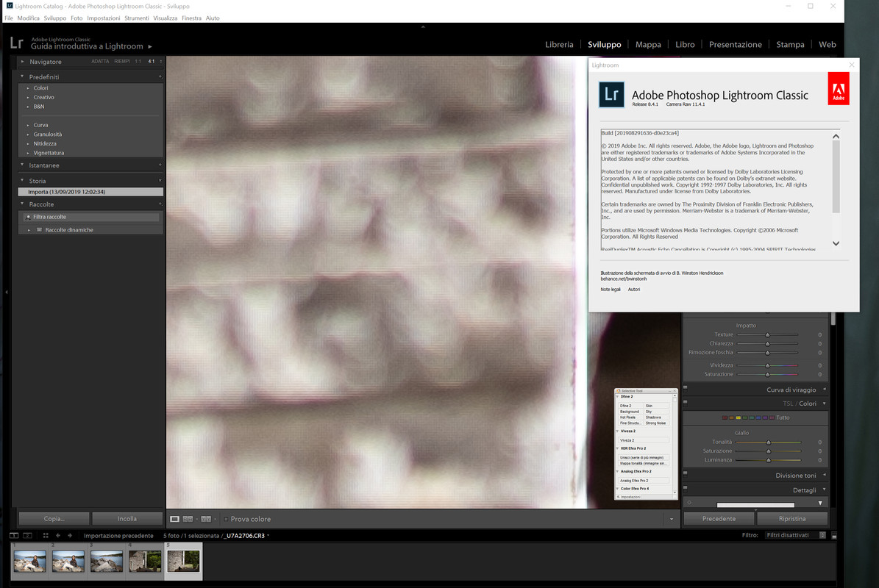Set navigator zoom to 4:1
This screenshot has width=879, height=588.
[x=152, y=62]
